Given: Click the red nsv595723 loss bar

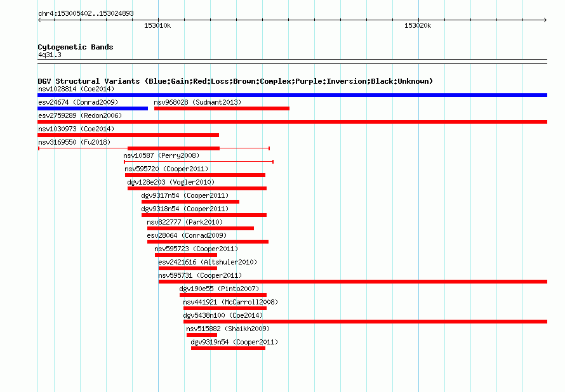Looking at the screenshot, I should pyautogui.click(x=186, y=255).
